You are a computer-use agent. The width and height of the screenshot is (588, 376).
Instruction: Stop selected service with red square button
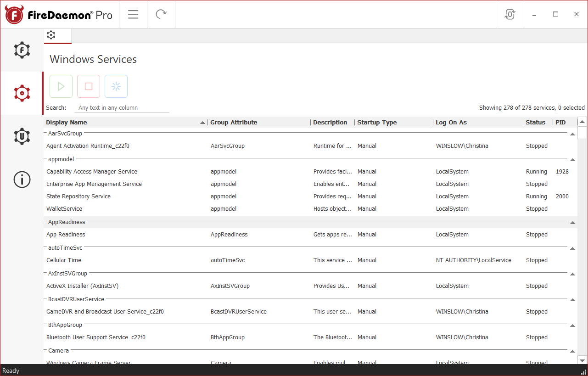[89, 86]
